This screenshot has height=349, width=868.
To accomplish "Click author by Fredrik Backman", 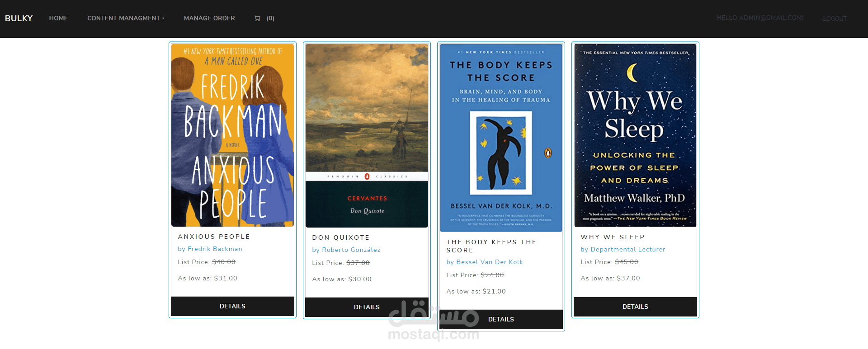I will 210,249.
